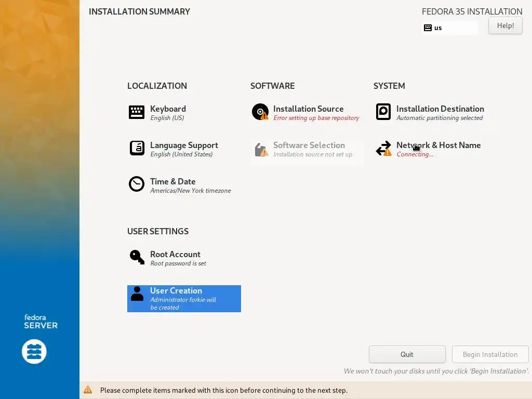Click the Software Selection package icon
This screenshot has width=532, height=399.
(x=261, y=149)
